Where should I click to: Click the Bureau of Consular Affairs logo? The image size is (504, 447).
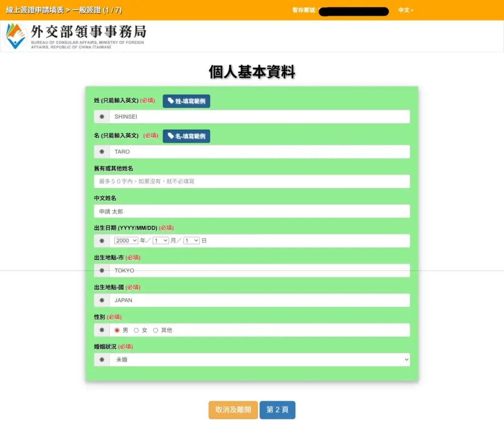pyautogui.click(x=15, y=35)
